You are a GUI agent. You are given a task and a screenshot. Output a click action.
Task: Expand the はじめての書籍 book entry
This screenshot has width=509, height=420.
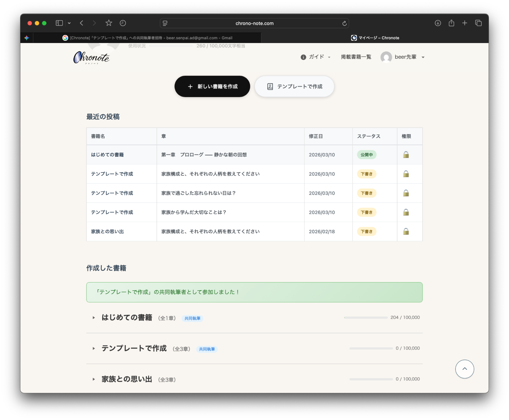pos(93,317)
